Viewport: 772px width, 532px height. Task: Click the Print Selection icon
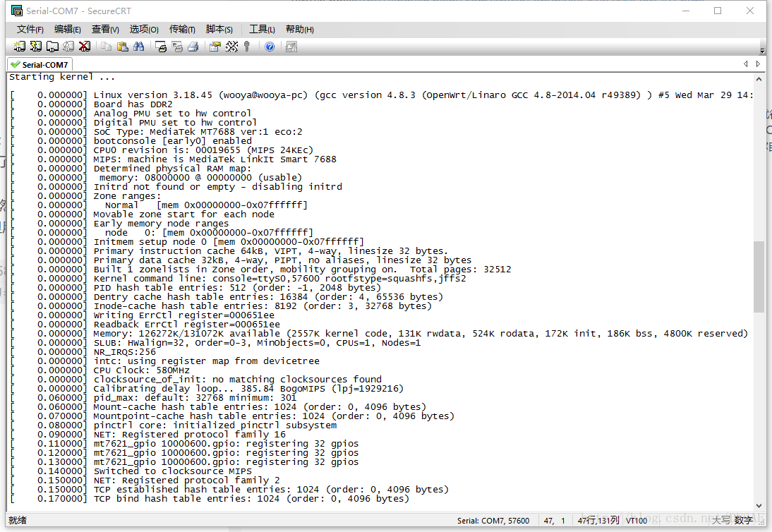pos(177,47)
